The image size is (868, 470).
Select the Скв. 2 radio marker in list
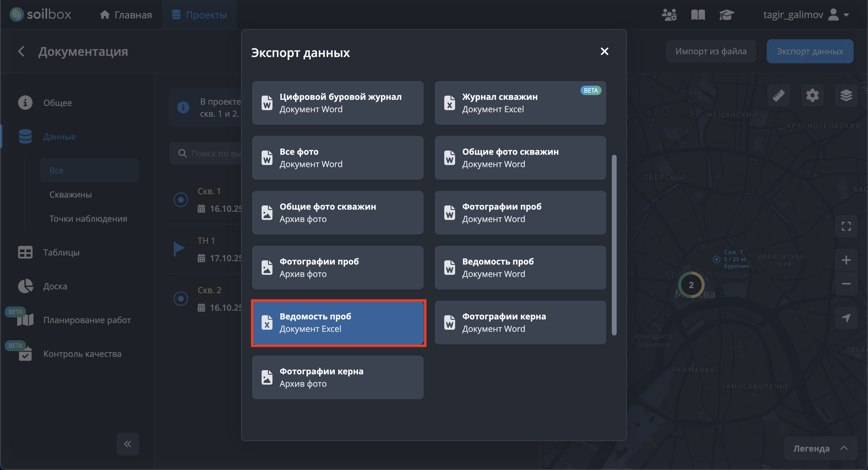click(x=181, y=299)
